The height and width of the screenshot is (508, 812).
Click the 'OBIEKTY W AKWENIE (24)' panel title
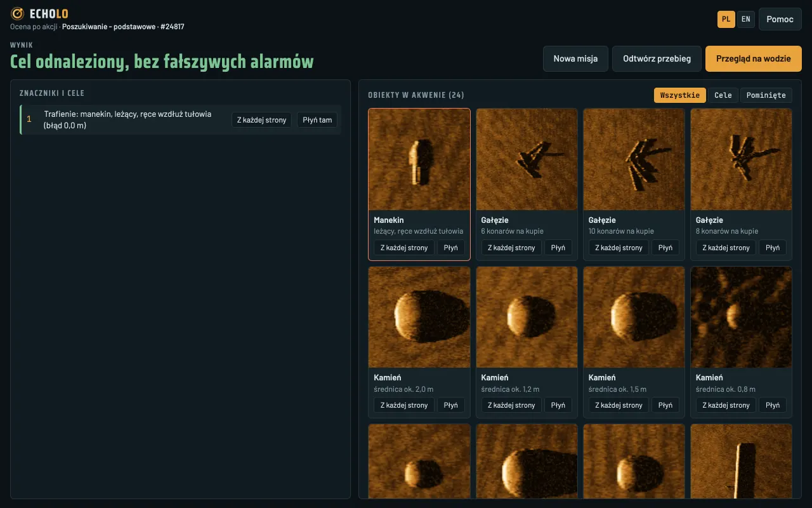[416, 95]
